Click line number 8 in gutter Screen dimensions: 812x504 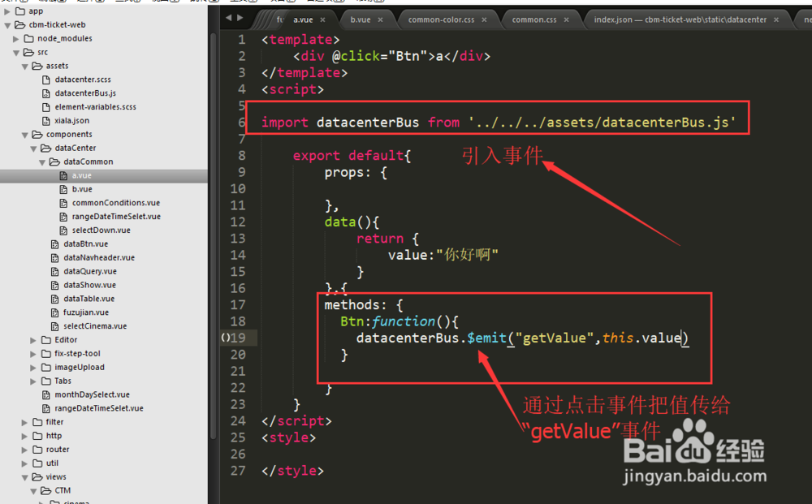click(242, 156)
